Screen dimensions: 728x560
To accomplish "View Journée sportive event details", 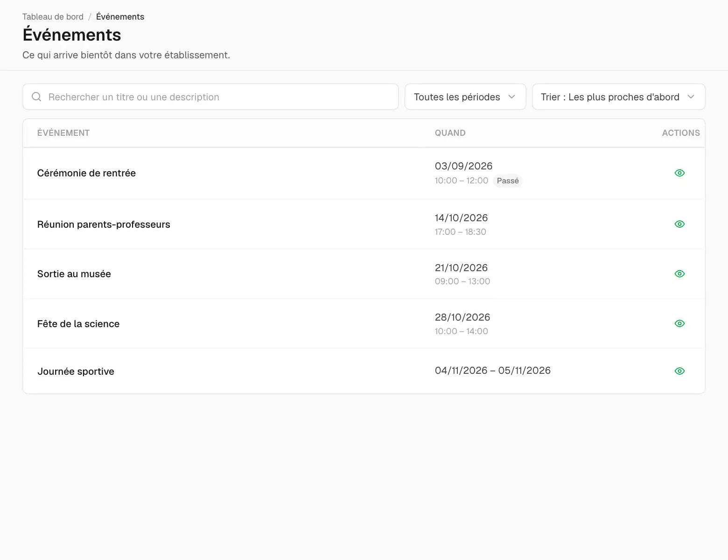I will point(679,371).
